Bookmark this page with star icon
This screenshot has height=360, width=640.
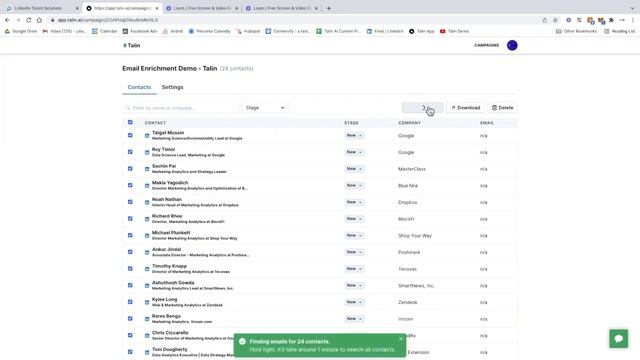coord(555,20)
